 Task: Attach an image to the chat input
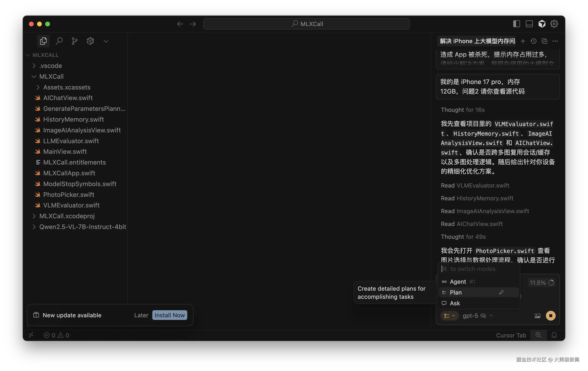pos(537,315)
